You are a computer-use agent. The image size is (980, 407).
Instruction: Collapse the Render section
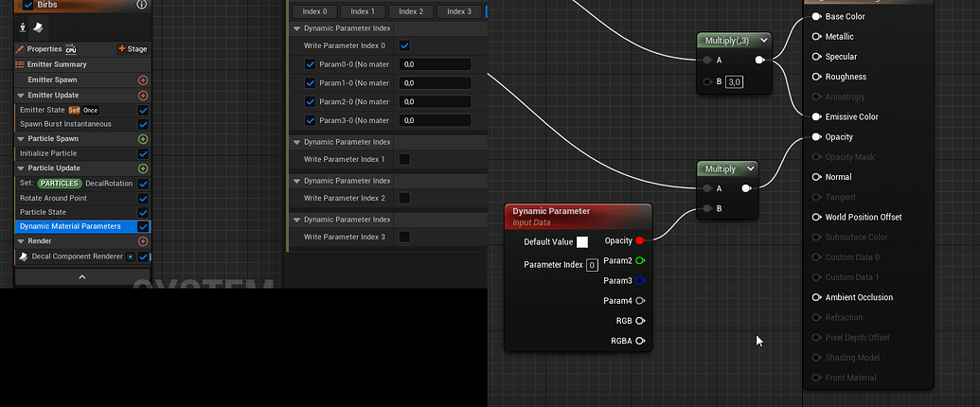21,241
